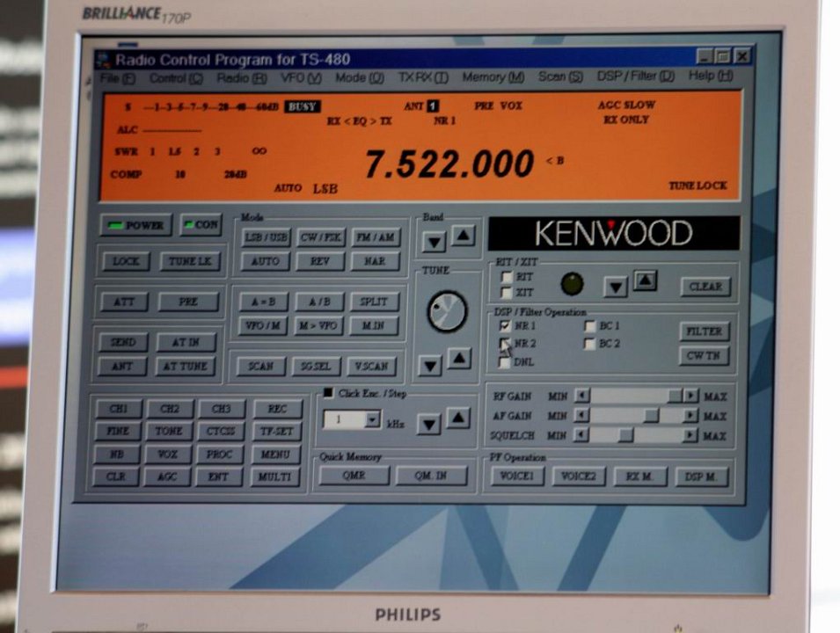Screen dimensions: 840x633
Task: Click the DSP M. button
Action: (x=702, y=477)
